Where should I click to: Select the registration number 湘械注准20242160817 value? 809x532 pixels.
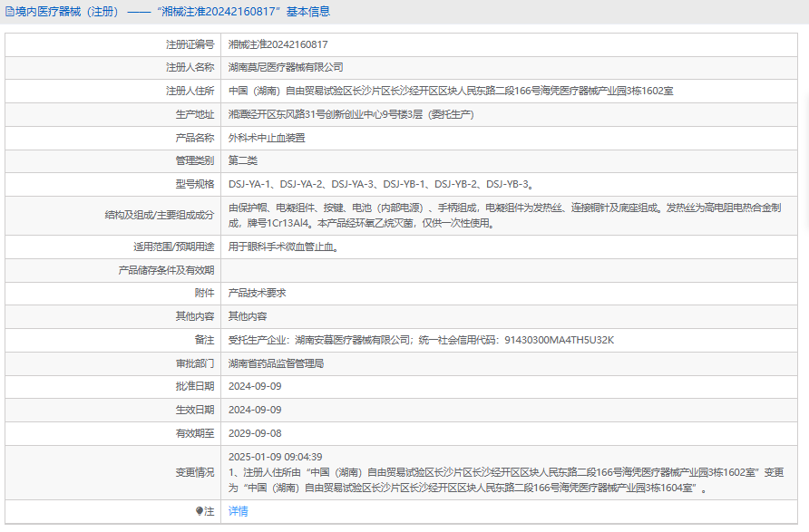pos(278,44)
